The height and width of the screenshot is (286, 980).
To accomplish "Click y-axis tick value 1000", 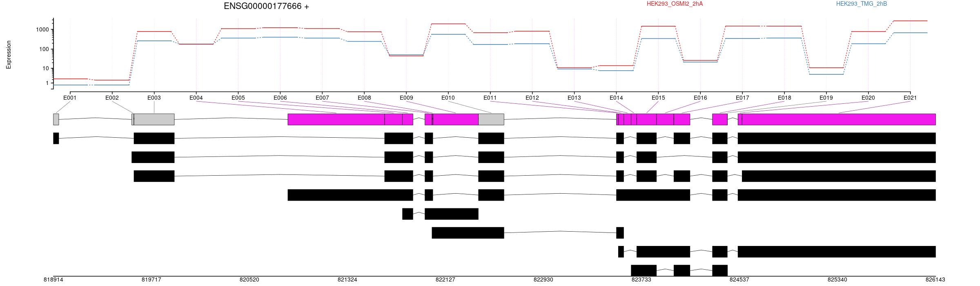I will 42,30.
